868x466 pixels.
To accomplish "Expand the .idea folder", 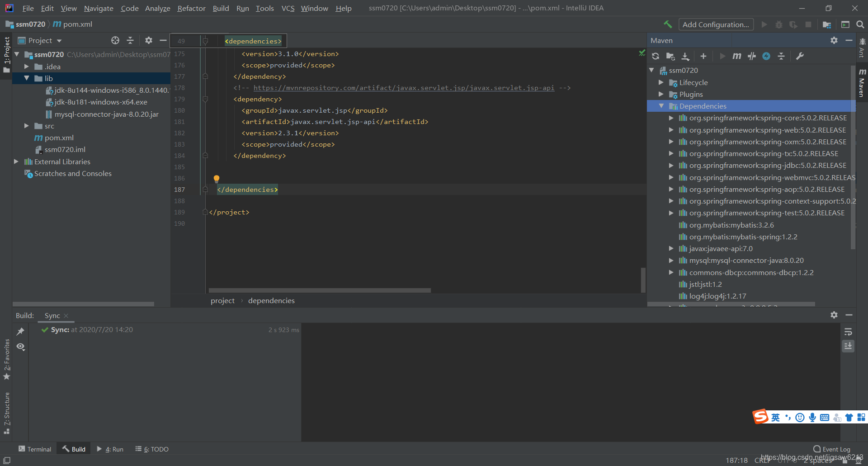I will [27, 67].
